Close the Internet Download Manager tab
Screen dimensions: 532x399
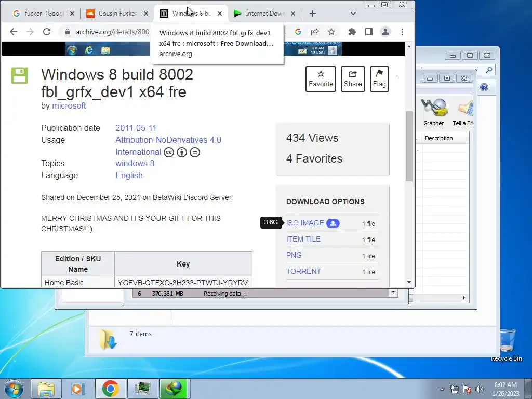(x=293, y=14)
